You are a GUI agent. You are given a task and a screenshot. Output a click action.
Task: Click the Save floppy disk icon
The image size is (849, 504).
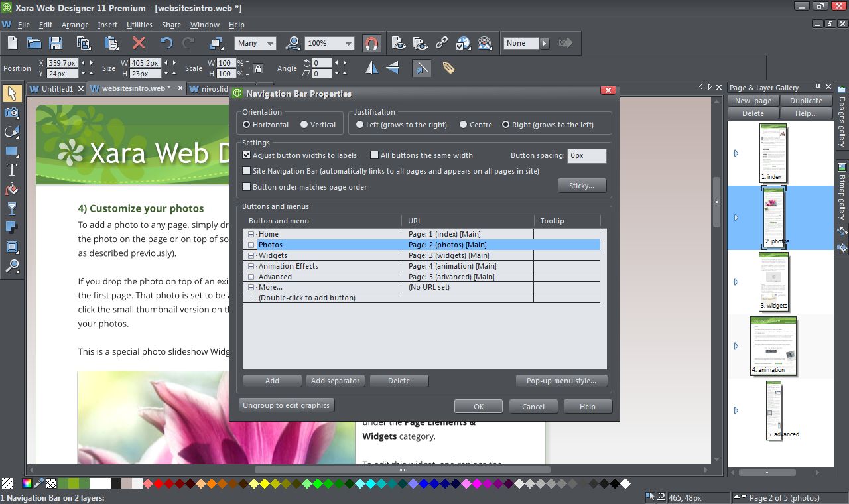click(56, 43)
